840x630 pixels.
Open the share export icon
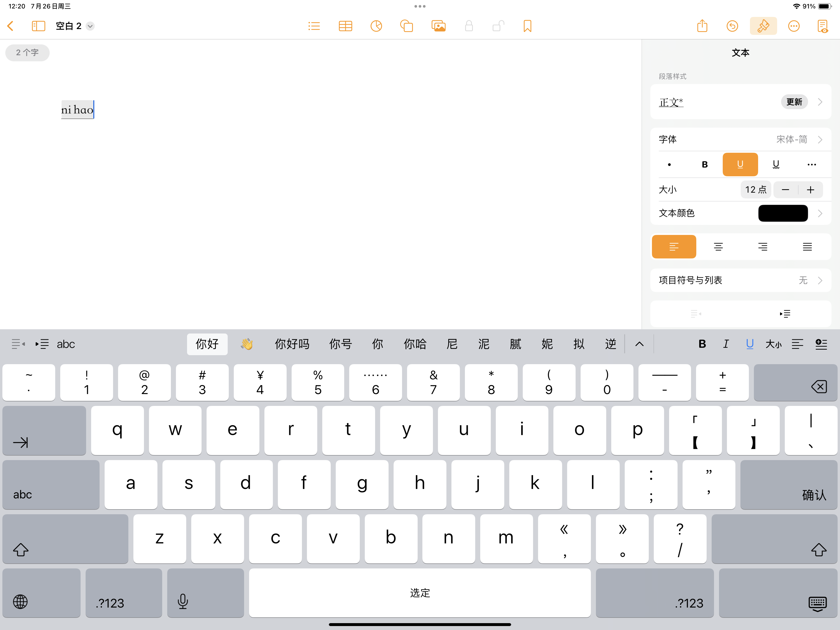(702, 26)
